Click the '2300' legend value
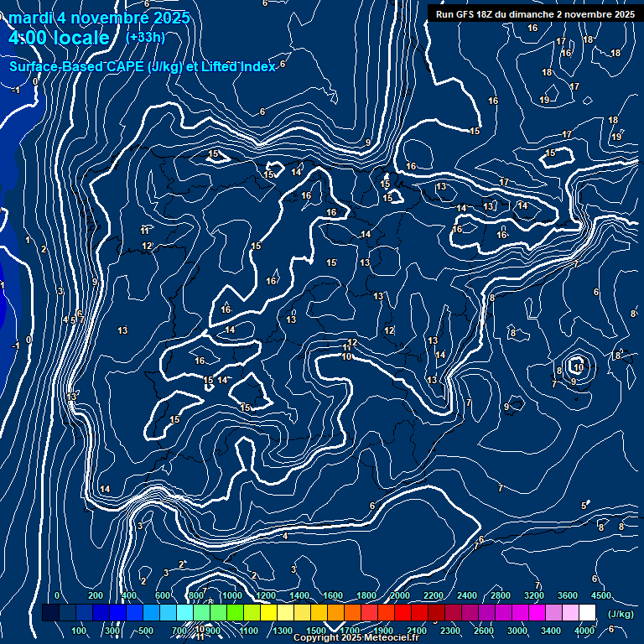This screenshot has width=644, height=644. click(x=450, y=631)
